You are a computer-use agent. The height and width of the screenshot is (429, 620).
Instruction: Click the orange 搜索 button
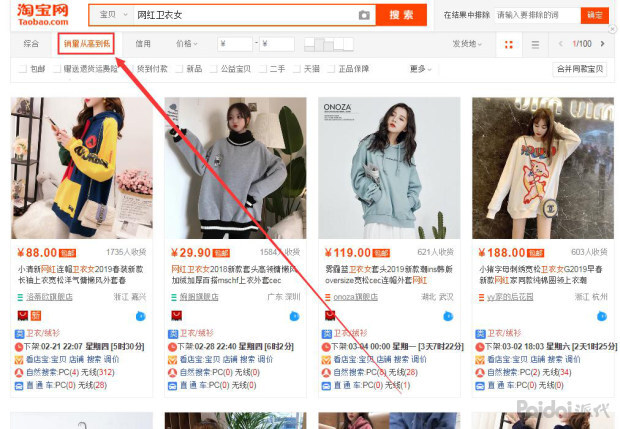401,15
